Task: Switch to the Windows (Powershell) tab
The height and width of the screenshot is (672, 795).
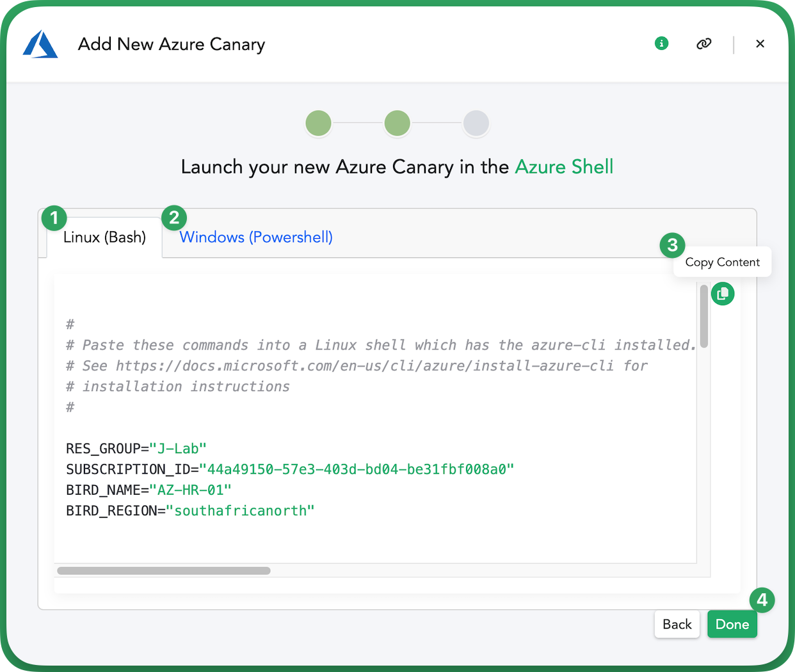Action: click(x=256, y=237)
